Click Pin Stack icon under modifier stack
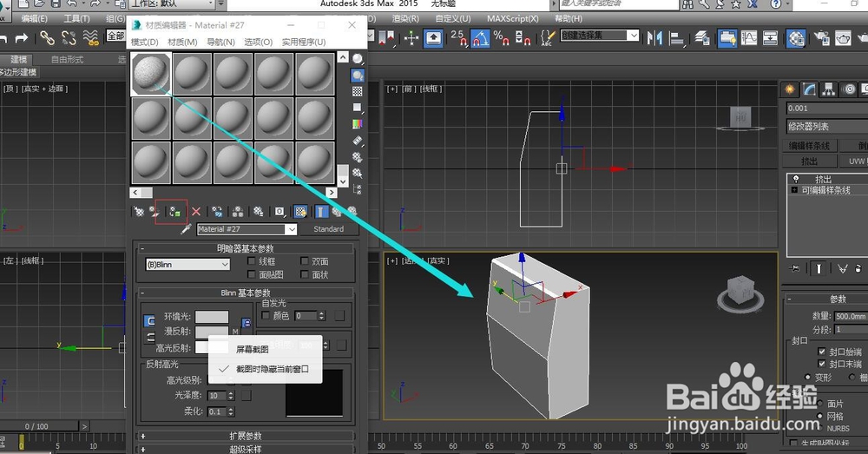Screen dimensions: 868x454 pyautogui.click(x=795, y=268)
